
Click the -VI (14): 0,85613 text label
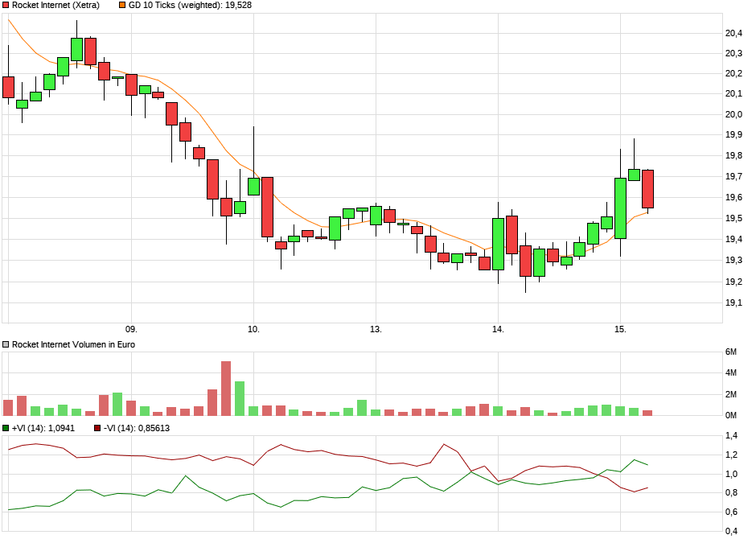[x=138, y=429]
